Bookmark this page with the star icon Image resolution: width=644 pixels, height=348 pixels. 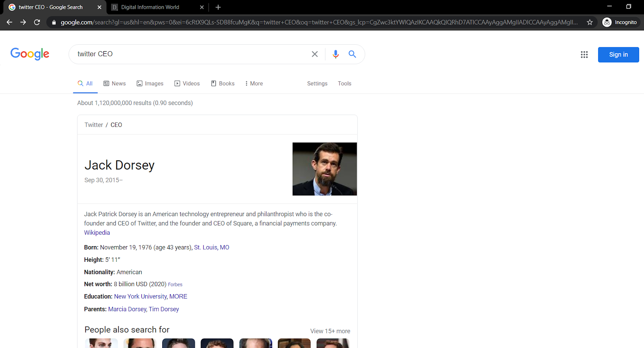click(x=590, y=22)
